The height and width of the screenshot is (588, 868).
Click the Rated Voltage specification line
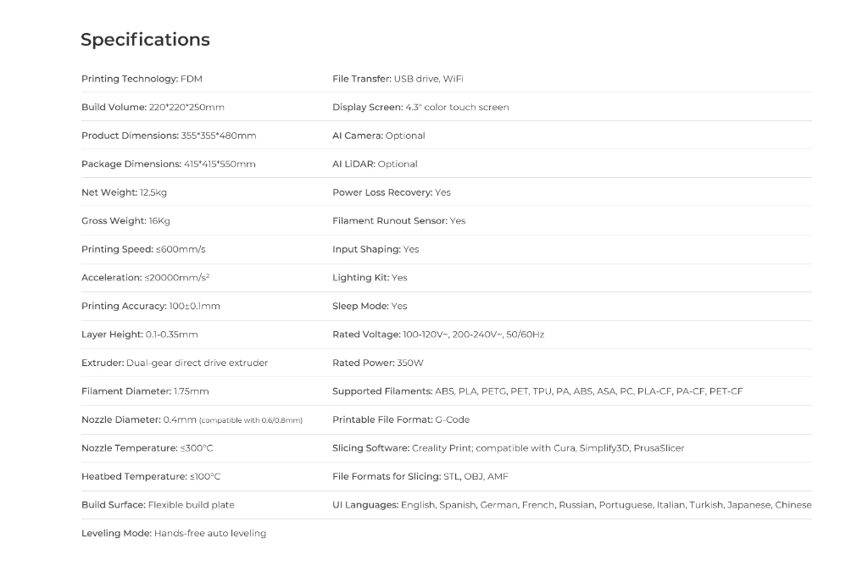[x=438, y=335]
